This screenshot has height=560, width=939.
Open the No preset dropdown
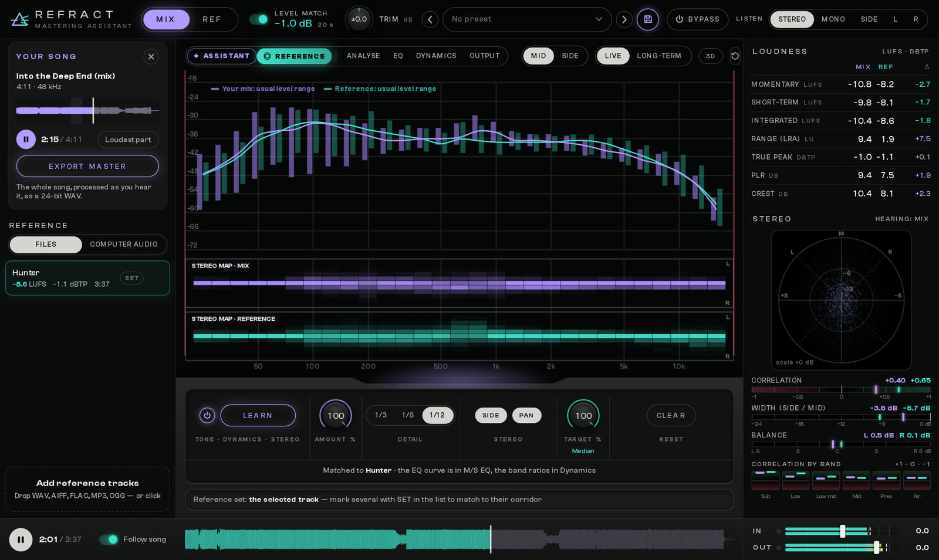pos(526,19)
